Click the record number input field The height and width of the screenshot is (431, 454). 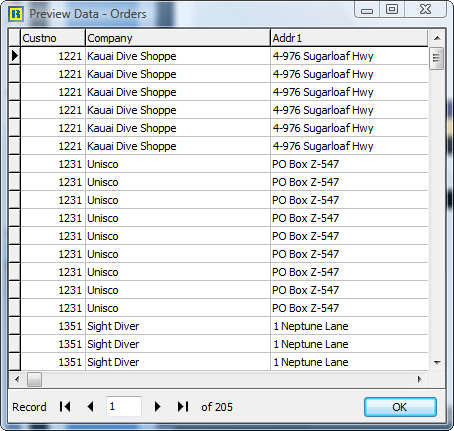124,406
